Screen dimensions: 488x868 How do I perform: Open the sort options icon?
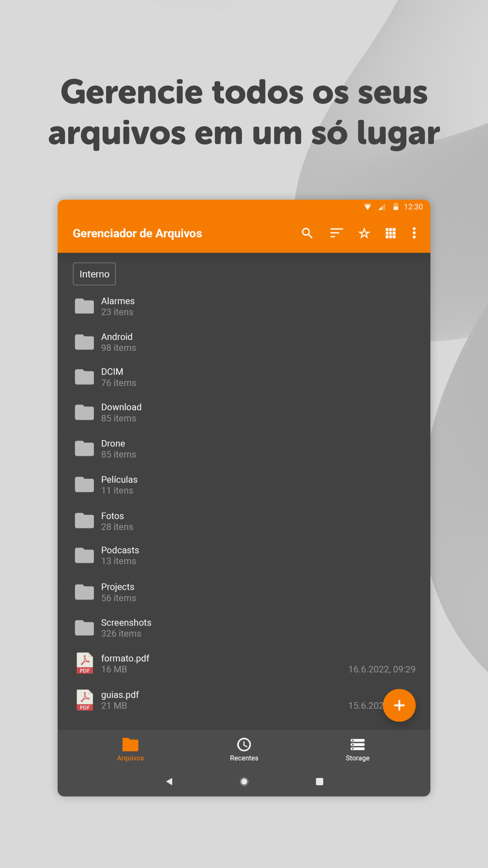pyautogui.click(x=337, y=233)
